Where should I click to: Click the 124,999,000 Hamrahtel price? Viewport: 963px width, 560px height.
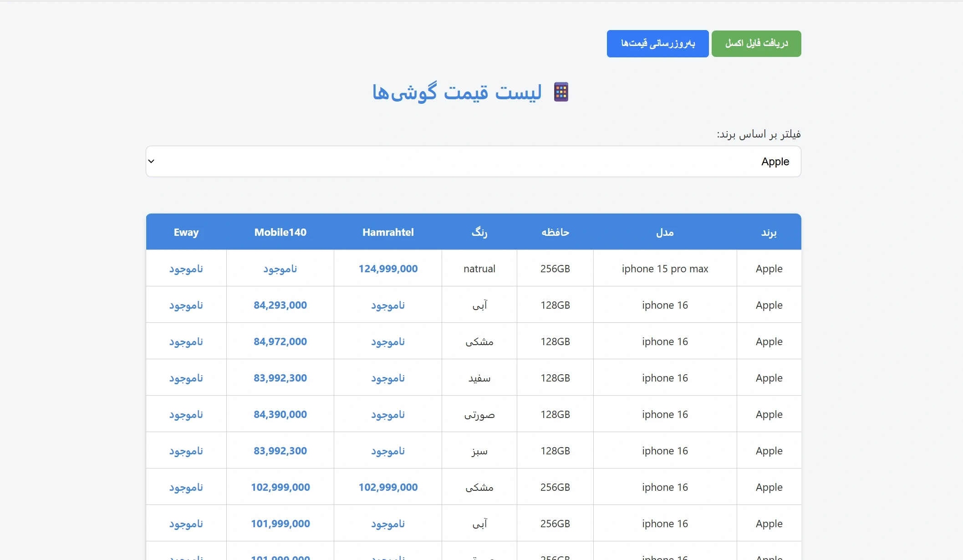(388, 269)
